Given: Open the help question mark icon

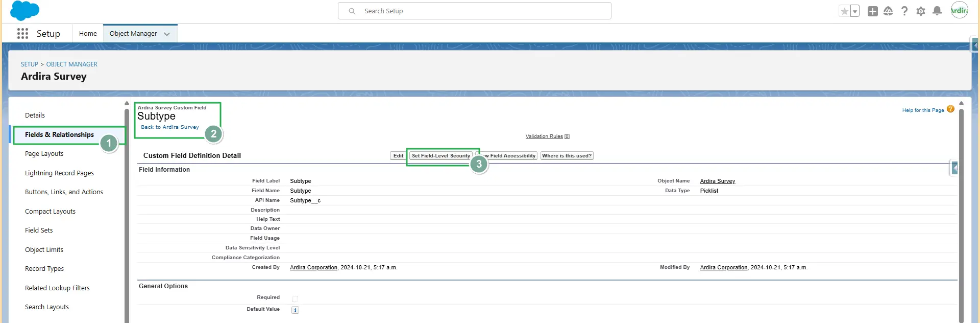Looking at the screenshot, I should click(x=904, y=11).
